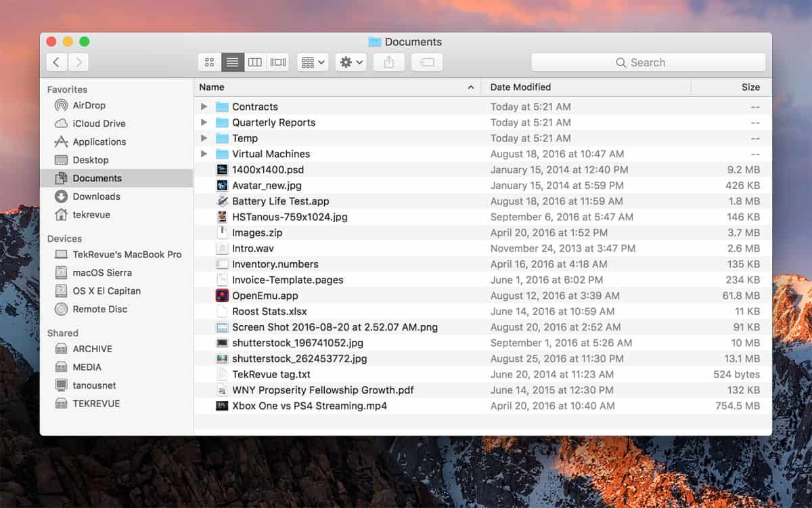Screen dimensions: 812x508
Task: Open the Action gear dropdown menu
Action: pyautogui.click(x=351, y=62)
